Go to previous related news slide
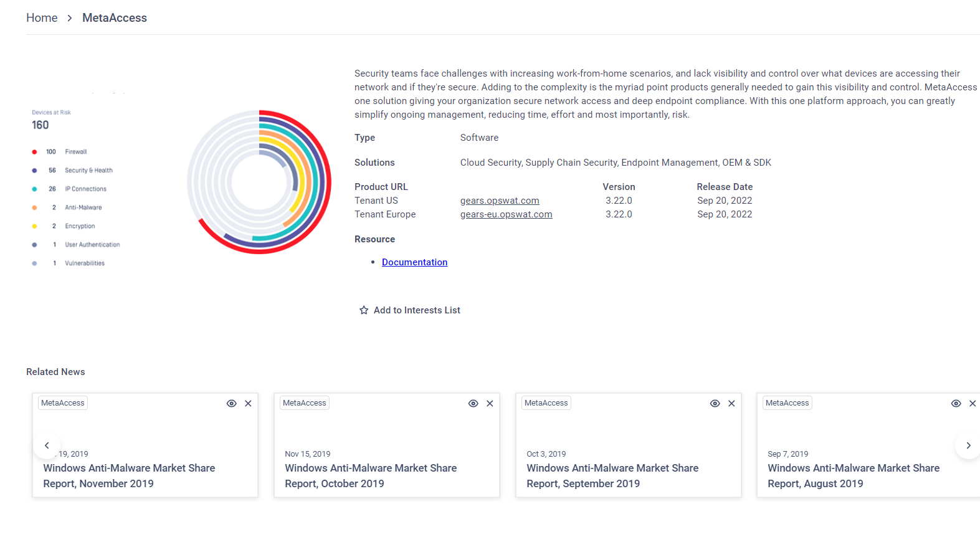This screenshot has width=980, height=547. point(47,445)
